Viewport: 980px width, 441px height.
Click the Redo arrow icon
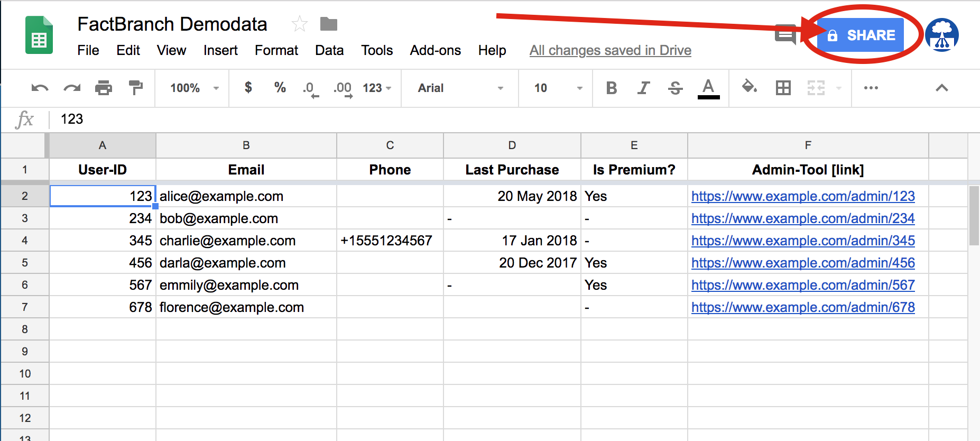click(x=72, y=88)
